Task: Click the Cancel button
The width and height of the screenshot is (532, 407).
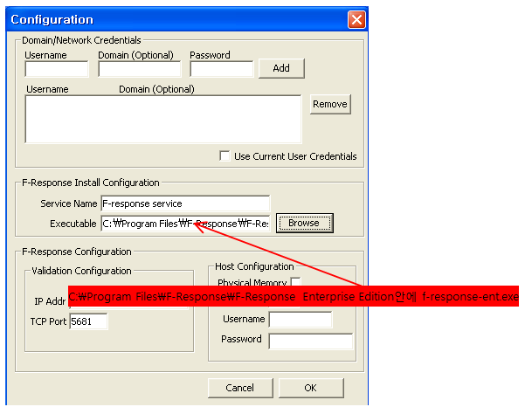Action: [x=240, y=388]
